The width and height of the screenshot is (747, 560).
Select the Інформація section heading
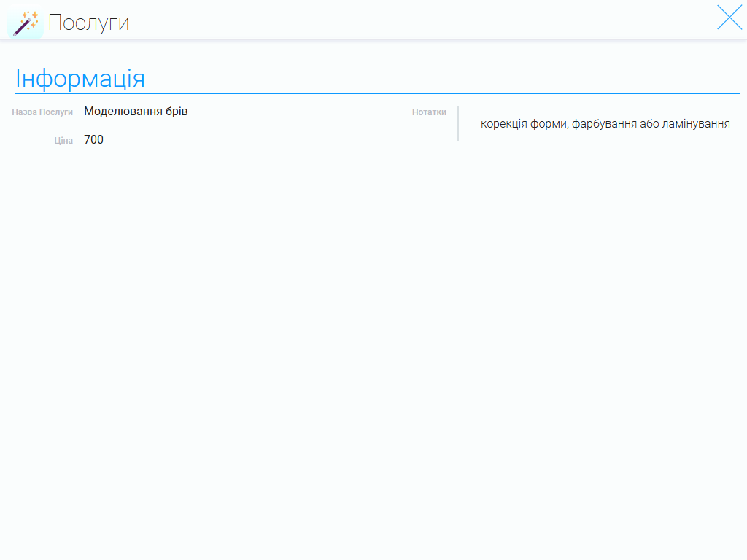tap(80, 78)
